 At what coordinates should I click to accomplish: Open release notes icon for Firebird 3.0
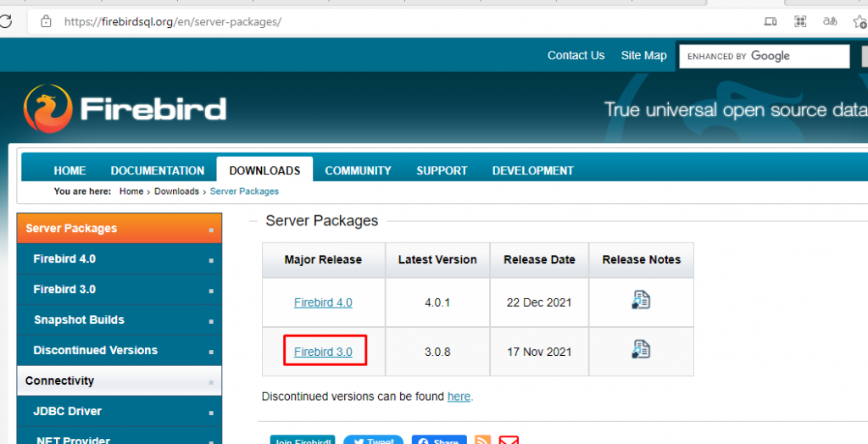[641, 349]
